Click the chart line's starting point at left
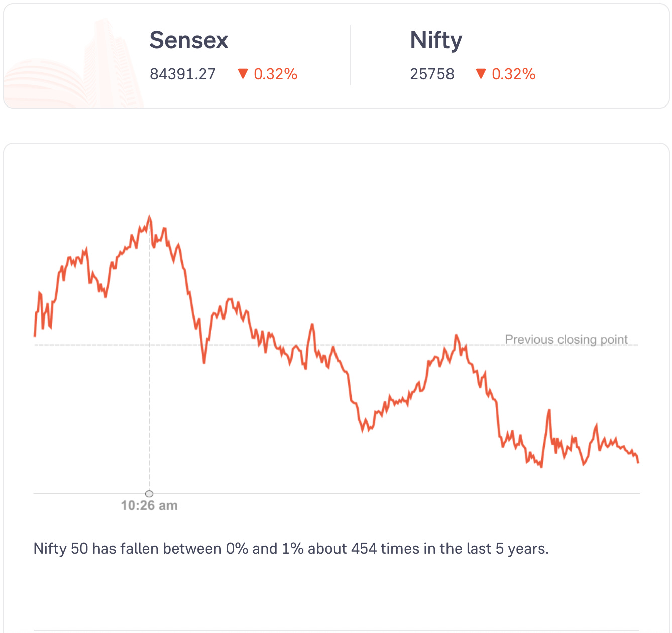672x633 pixels. click(x=35, y=335)
